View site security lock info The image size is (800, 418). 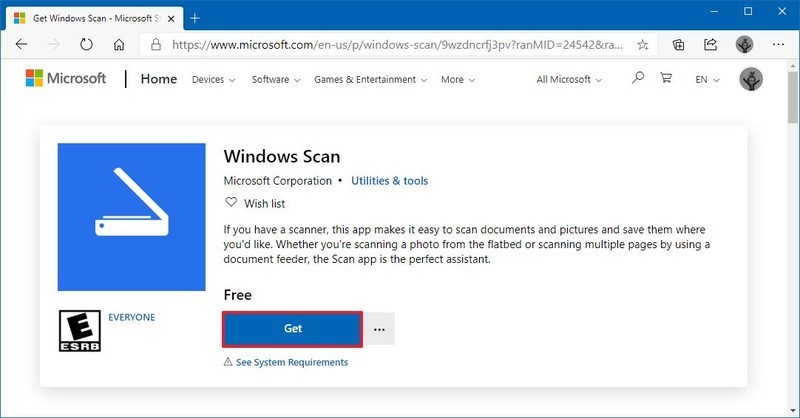[x=156, y=44]
